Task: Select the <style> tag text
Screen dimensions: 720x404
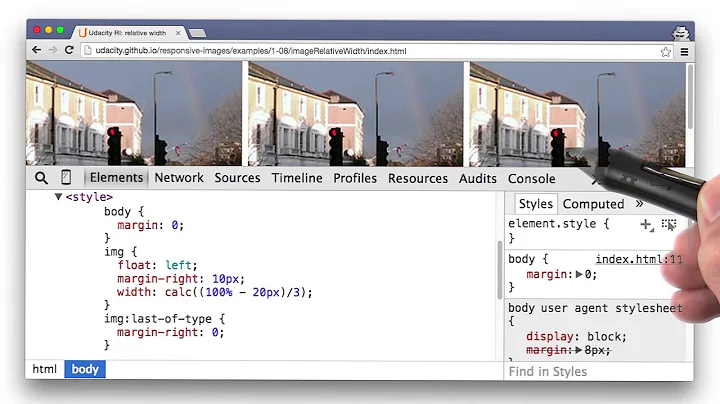Action: click(89, 197)
